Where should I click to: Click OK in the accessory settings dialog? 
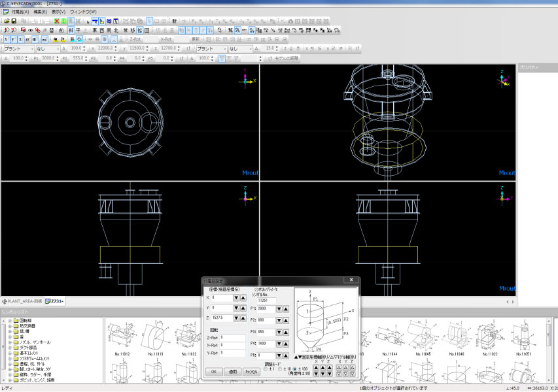click(x=214, y=372)
